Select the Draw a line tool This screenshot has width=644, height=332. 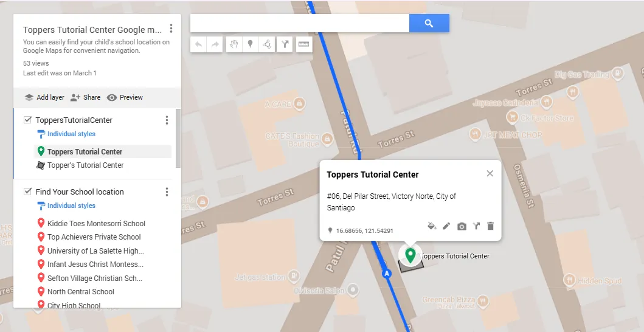[x=266, y=44]
